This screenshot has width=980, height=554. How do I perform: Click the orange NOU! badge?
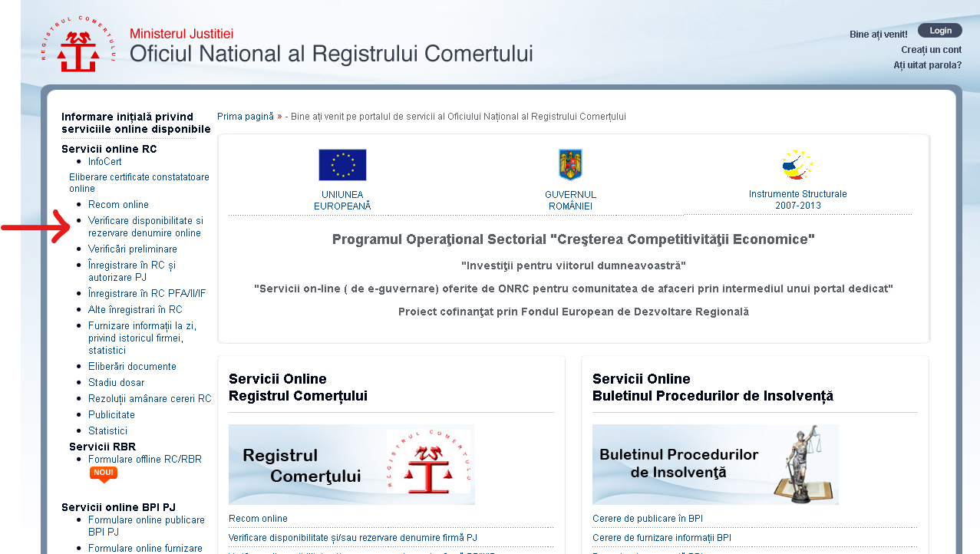click(x=104, y=474)
